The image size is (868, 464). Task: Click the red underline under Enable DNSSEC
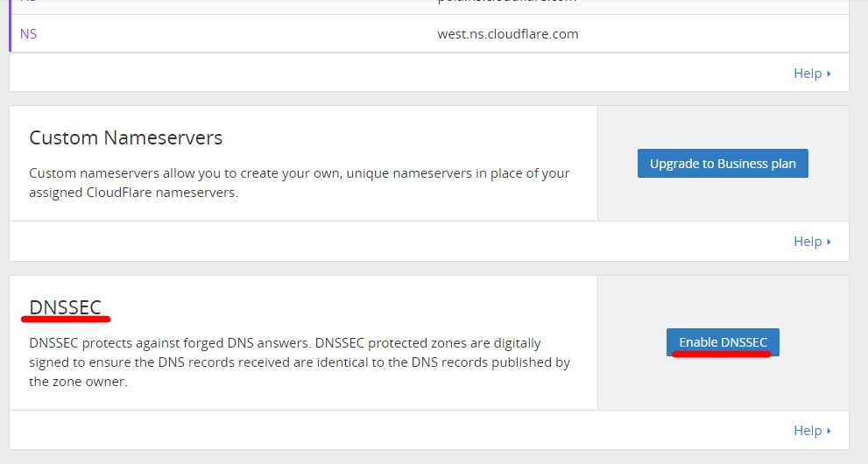coord(723,355)
